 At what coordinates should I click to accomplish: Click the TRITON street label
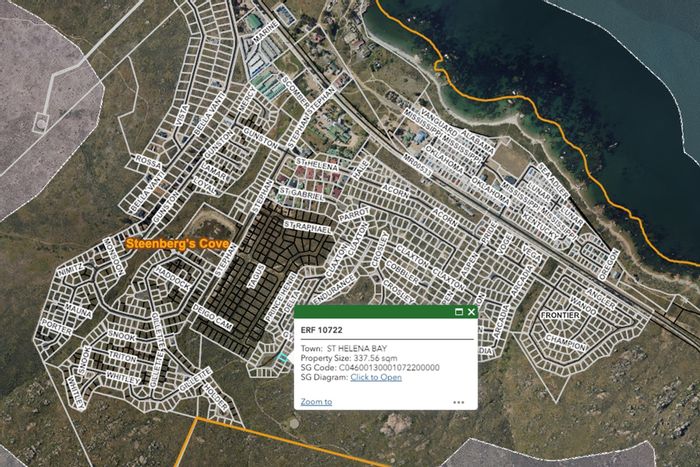tap(123, 357)
